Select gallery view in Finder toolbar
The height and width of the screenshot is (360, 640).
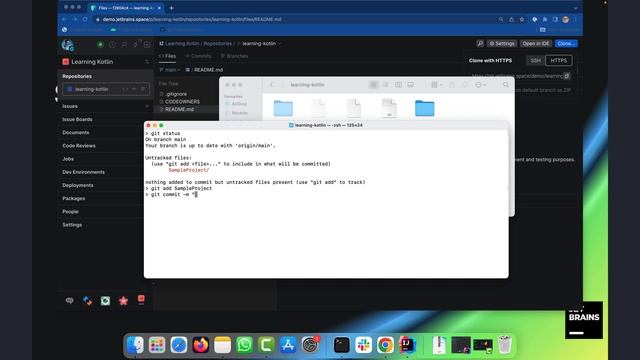[x=411, y=84]
